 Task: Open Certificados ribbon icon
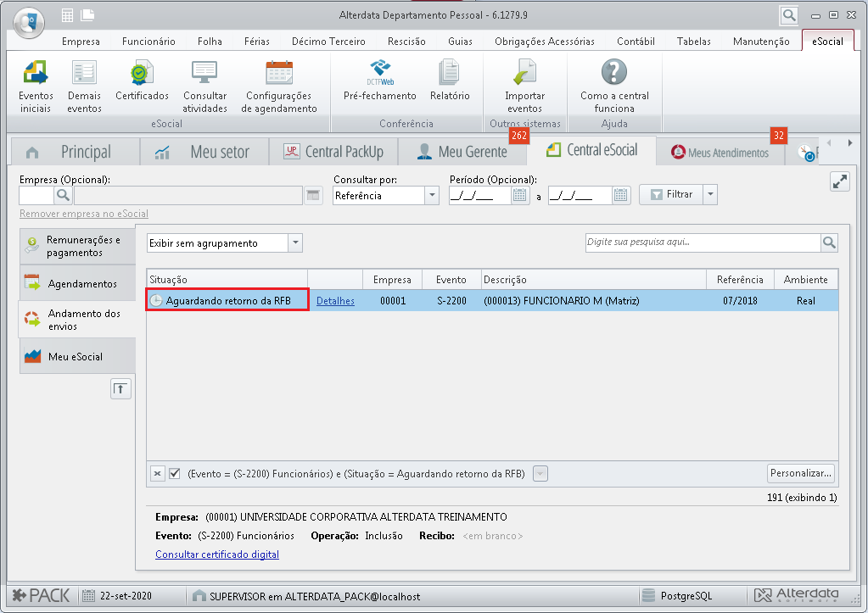click(142, 81)
